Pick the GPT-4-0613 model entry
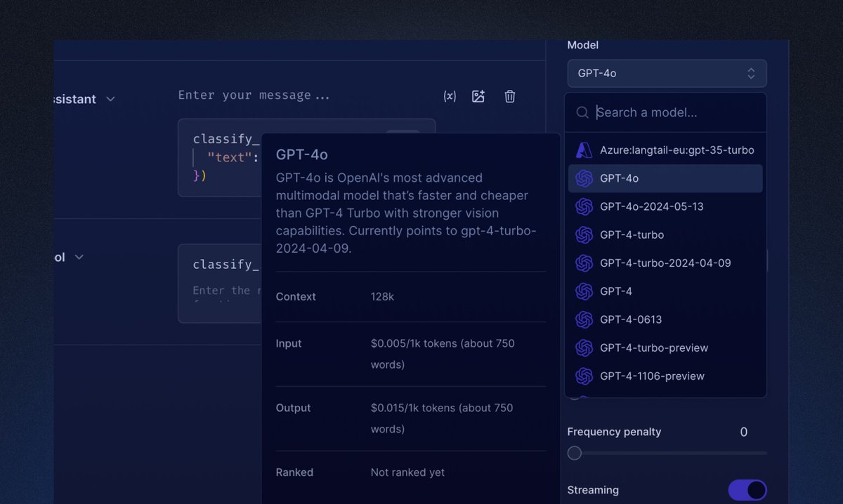The image size is (843, 504). click(x=665, y=319)
